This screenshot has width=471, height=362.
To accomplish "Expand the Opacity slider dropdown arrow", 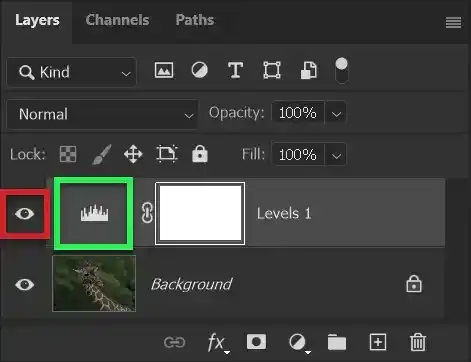I will point(336,113).
